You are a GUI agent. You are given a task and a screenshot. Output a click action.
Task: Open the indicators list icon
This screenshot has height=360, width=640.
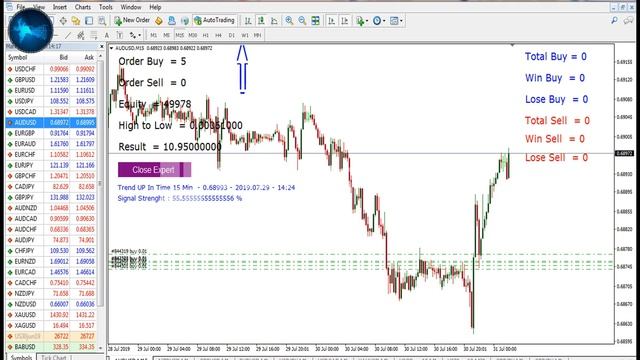(360, 20)
